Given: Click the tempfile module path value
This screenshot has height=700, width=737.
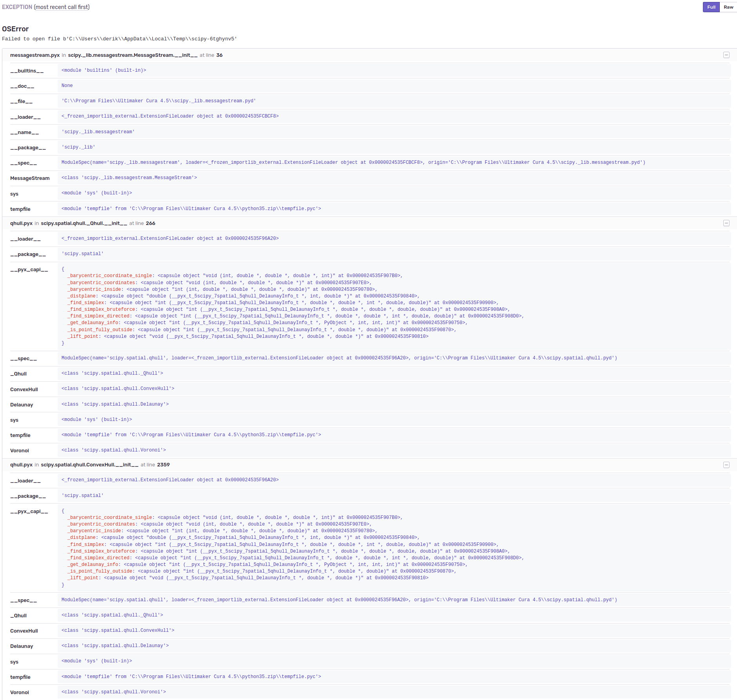Looking at the screenshot, I should coord(191,209).
